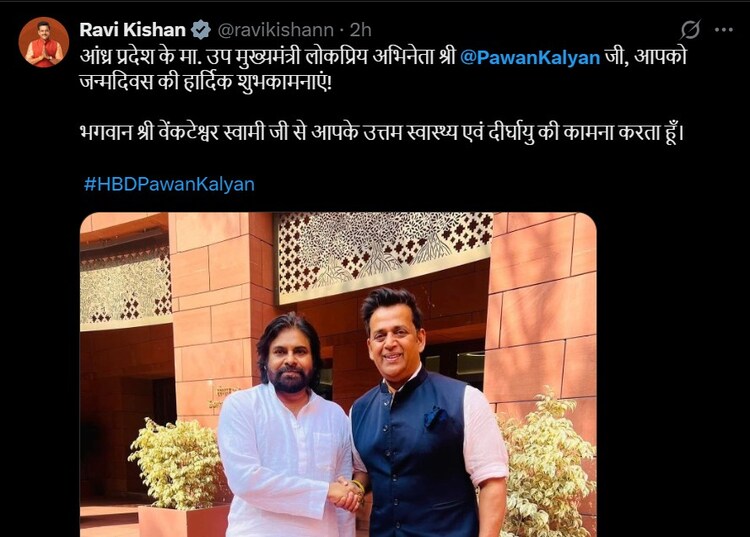Click the right leafy plant in photo
The height and width of the screenshot is (537, 750).
coord(545,466)
